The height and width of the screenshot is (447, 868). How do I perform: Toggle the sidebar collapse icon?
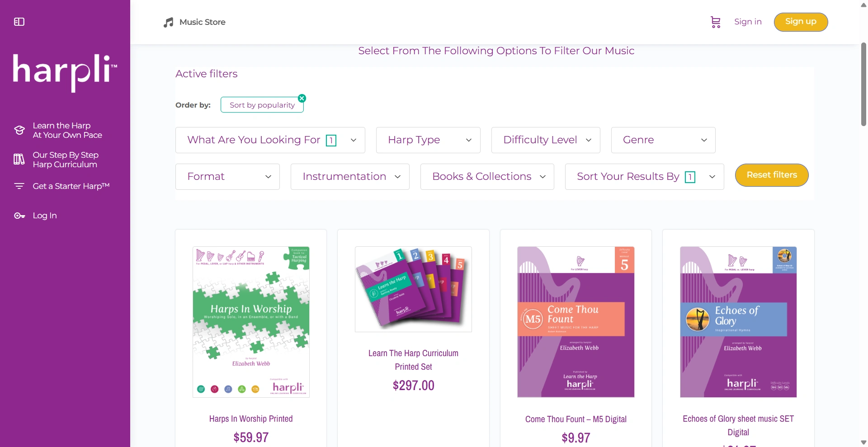pos(19,22)
